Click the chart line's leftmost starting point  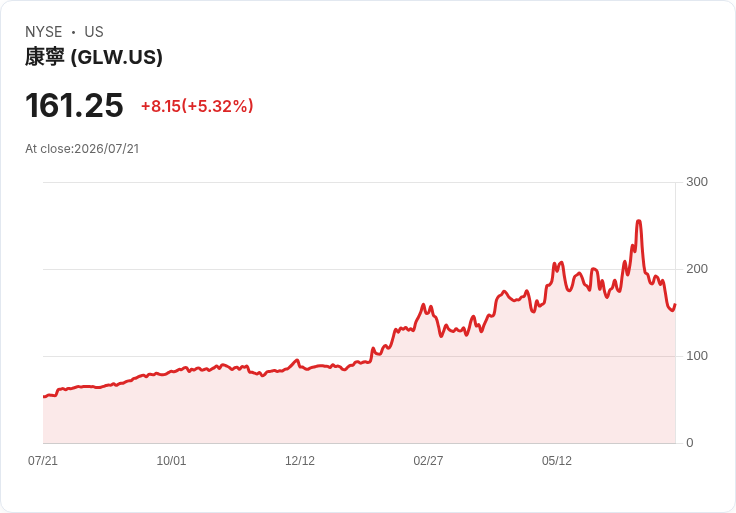point(44,397)
